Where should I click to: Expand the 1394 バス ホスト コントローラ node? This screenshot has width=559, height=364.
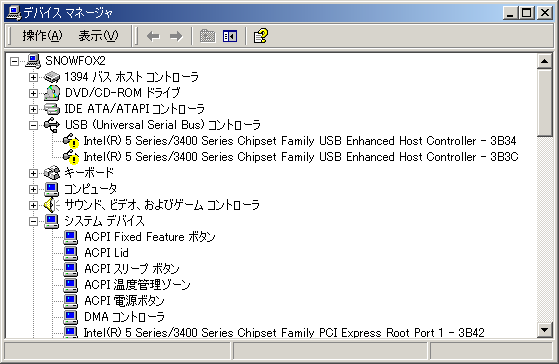pos(33,77)
